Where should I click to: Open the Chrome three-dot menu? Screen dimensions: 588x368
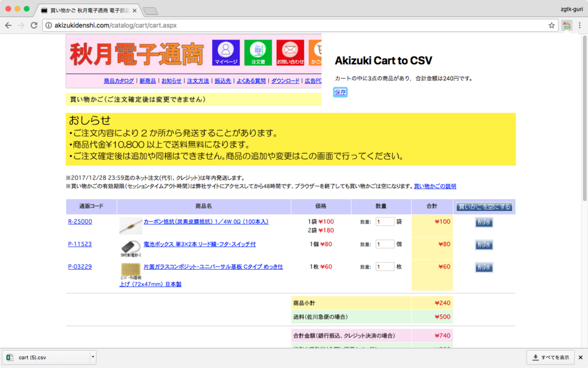[x=580, y=25]
